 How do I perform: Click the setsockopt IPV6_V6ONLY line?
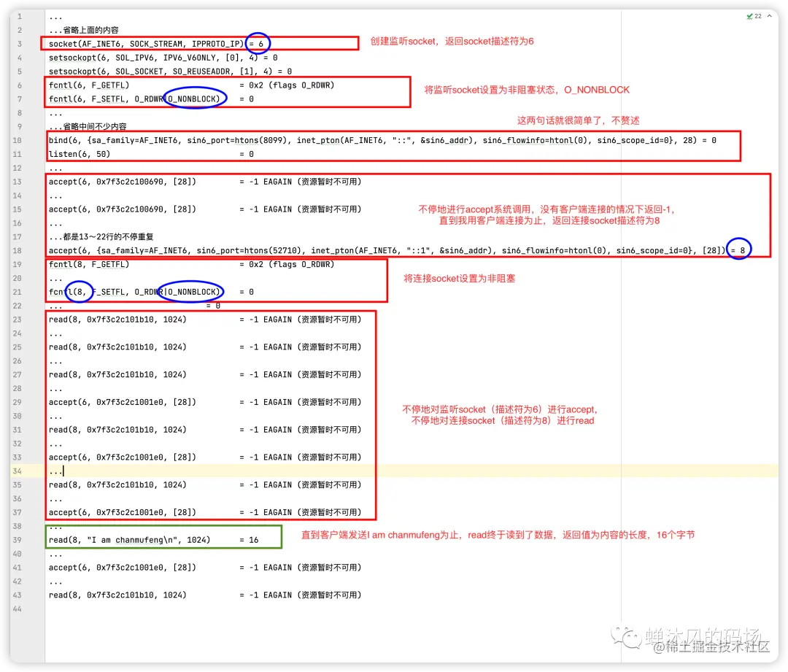point(163,58)
